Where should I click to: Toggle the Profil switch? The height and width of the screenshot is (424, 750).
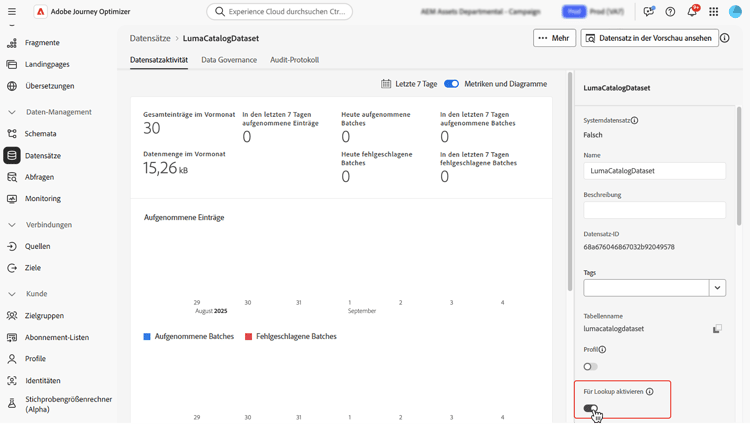pos(590,367)
